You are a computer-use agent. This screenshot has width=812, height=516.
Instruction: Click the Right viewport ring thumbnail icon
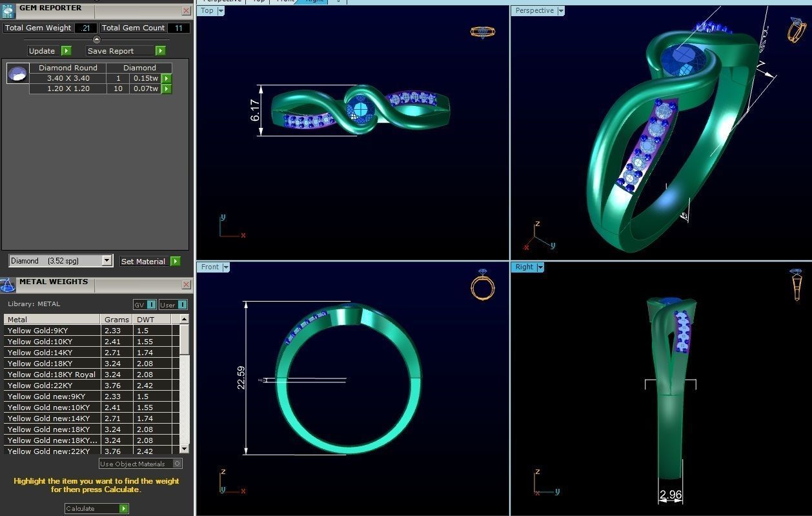click(x=797, y=284)
